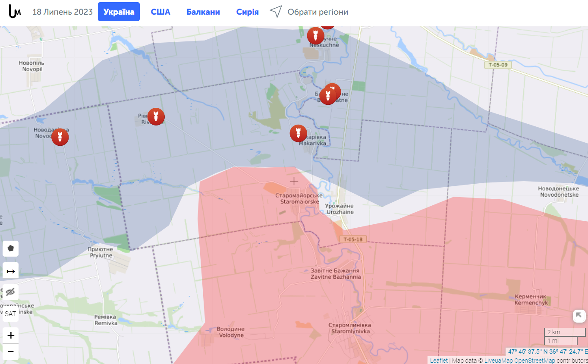Activate the distance measurement arrow tool
This screenshot has width=588, height=364.
tap(11, 271)
